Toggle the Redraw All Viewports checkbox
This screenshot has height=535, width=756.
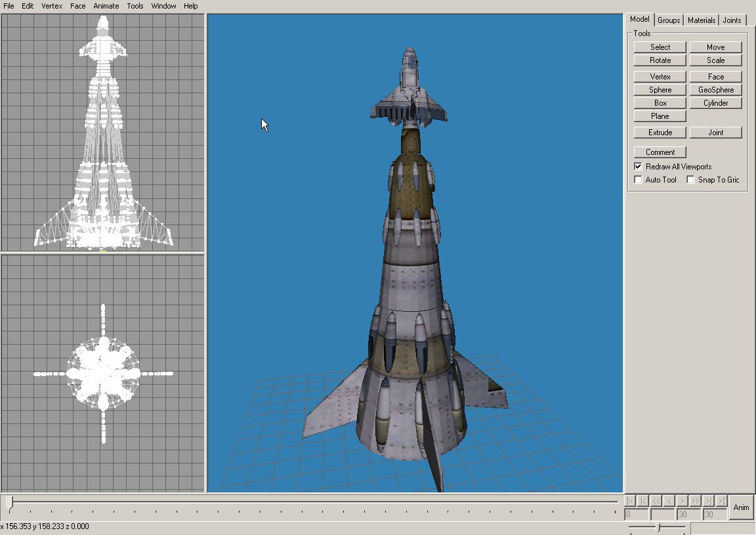(638, 167)
